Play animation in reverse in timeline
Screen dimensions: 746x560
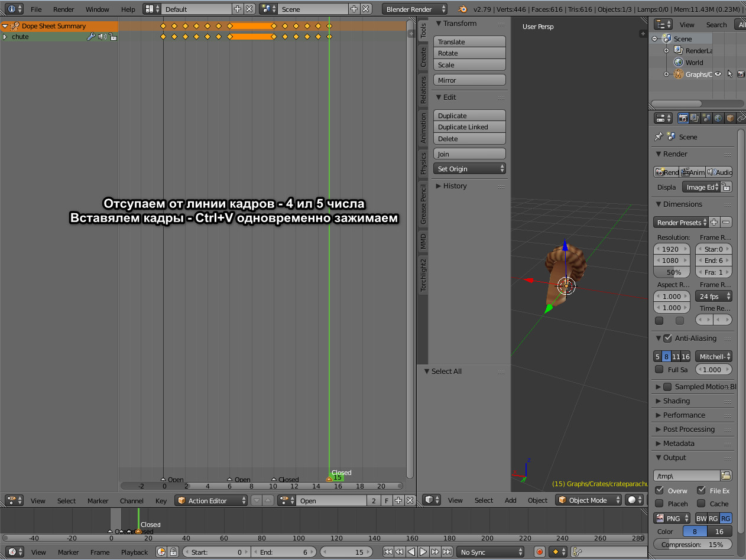pos(411,552)
